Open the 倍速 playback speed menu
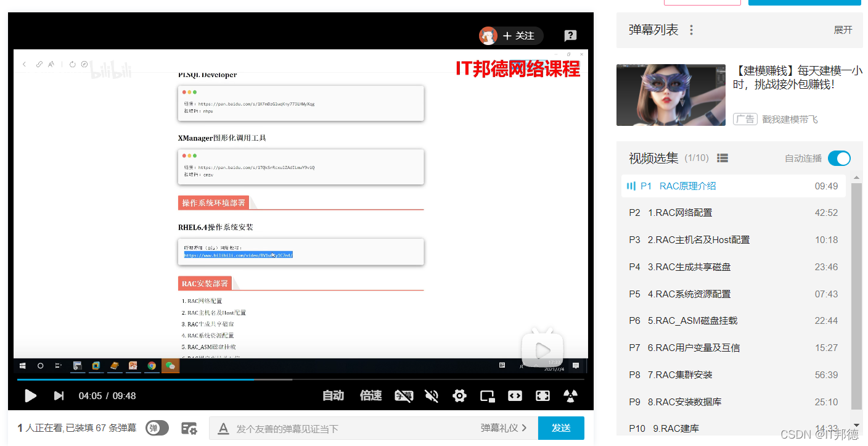Viewport: 868px width, 446px height. click(371, 395)
